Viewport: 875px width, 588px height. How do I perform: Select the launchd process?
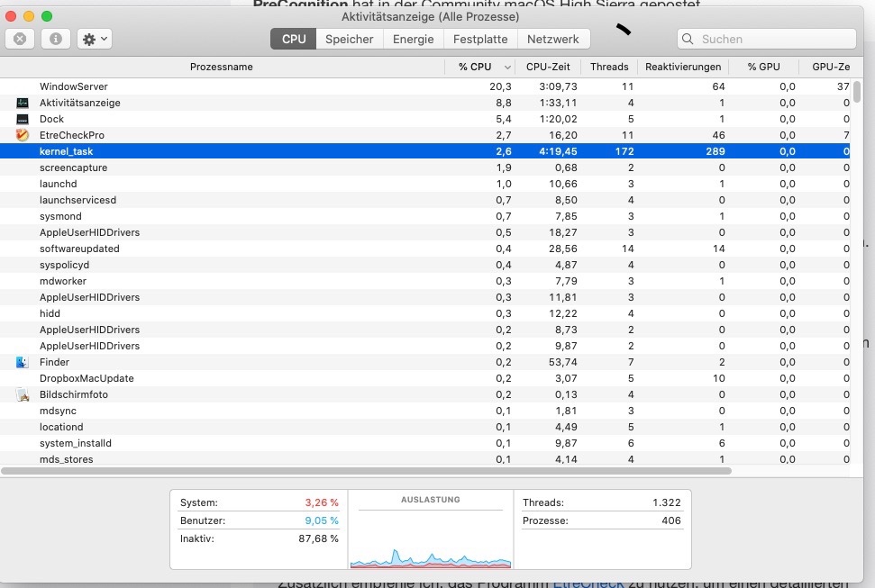coord(425,184)
